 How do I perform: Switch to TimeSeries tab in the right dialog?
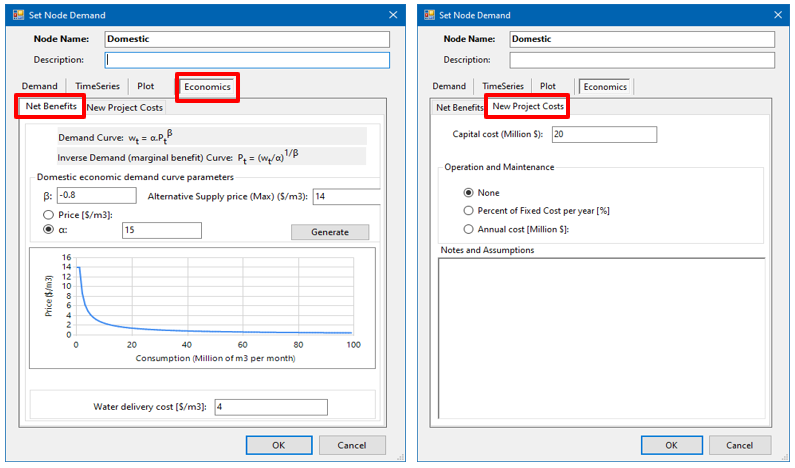point(503,87)
